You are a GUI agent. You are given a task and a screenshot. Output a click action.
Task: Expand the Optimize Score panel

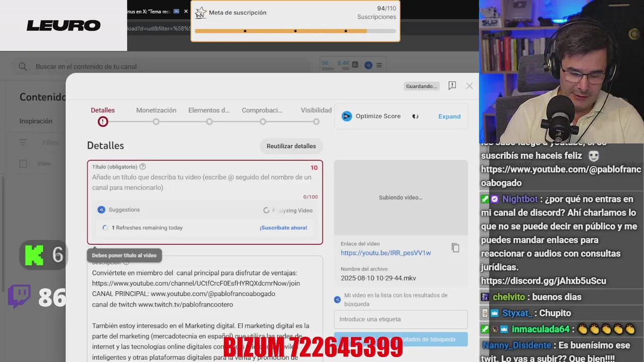point(449,117)
